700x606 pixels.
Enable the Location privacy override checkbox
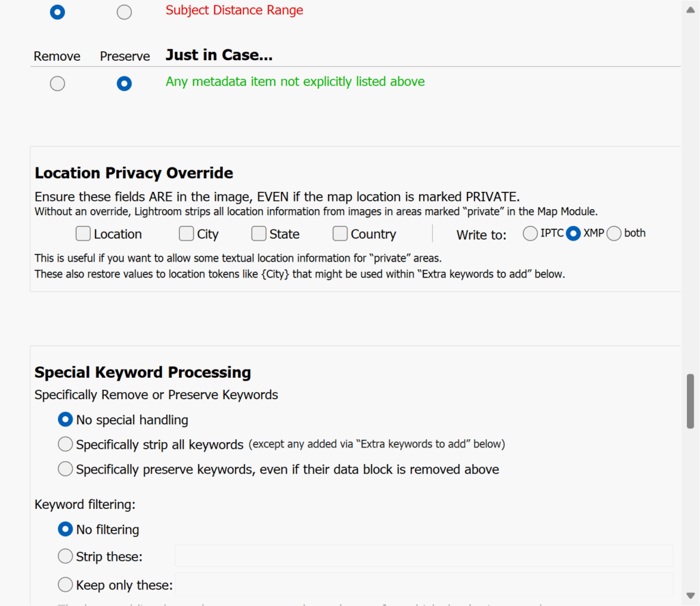pos(83,234)
